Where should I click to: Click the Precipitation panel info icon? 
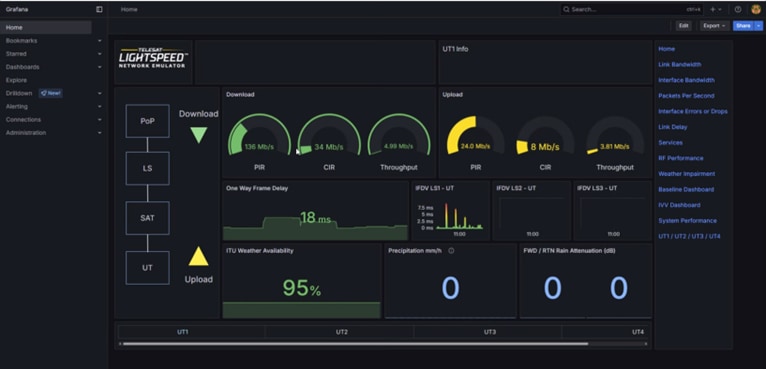point(451,251)
